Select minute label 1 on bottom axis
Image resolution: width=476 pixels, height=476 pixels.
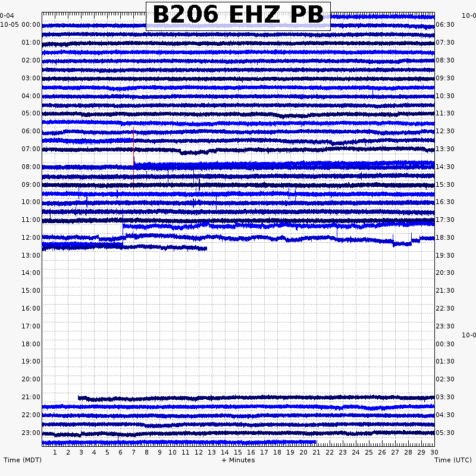(x=55, y=452)
